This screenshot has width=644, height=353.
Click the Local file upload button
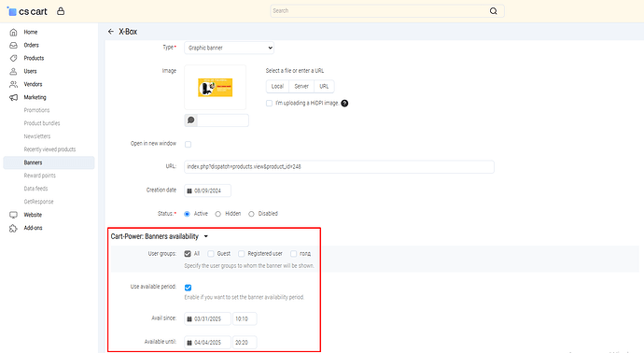point(277,86)
